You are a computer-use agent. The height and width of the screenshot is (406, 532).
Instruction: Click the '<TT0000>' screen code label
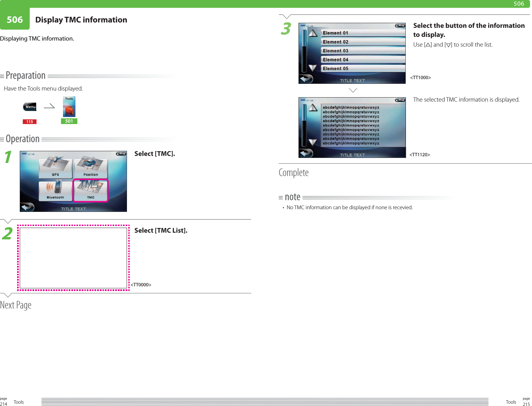point(141,285)
